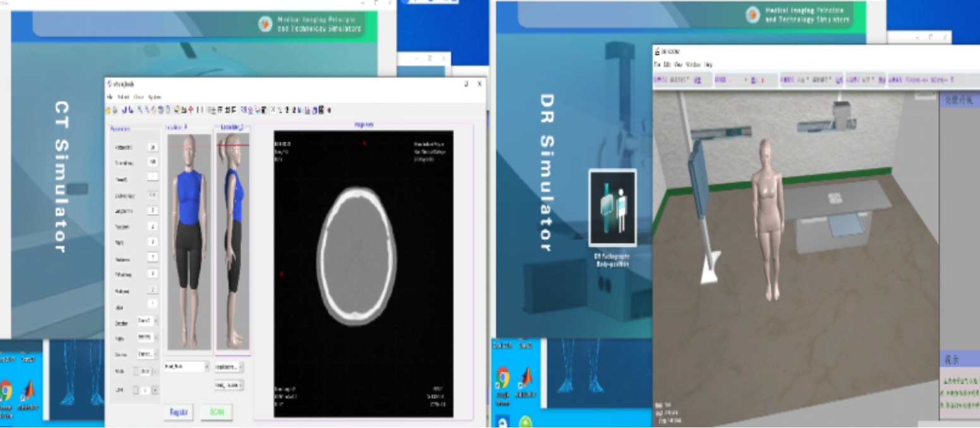Click the green SCAN button
The width and height of the screenshot is (980, 428).
pos(217,412)
